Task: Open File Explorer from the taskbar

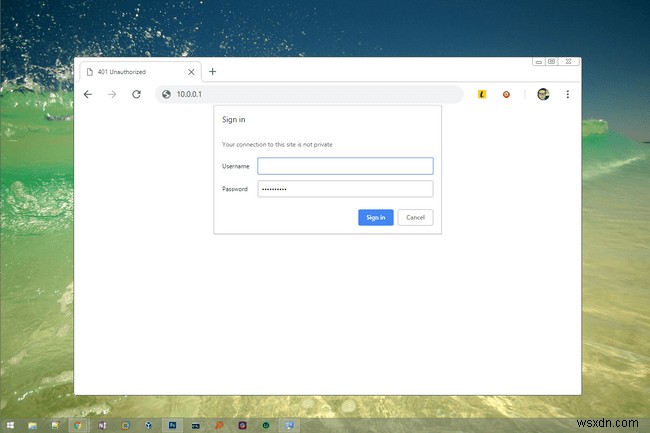Action: [32, 426]
